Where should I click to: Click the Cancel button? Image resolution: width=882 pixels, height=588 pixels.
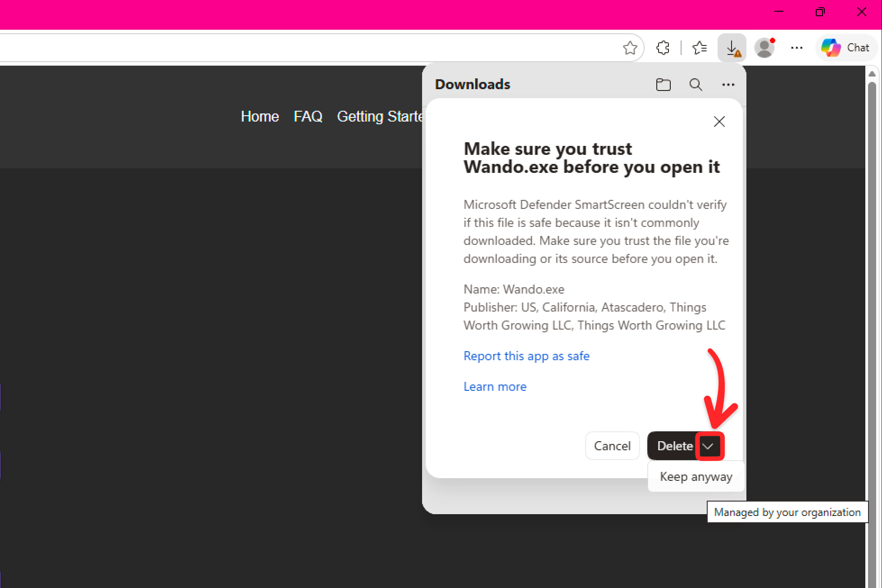coord(612,446)
